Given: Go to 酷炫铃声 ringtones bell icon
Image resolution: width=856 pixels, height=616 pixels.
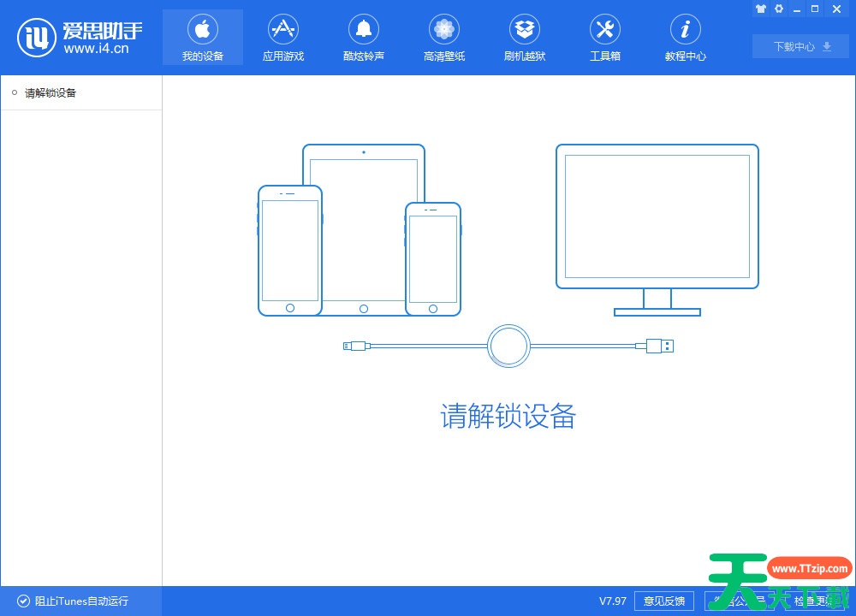Looking at the screenshot, I should pos(364,38).
